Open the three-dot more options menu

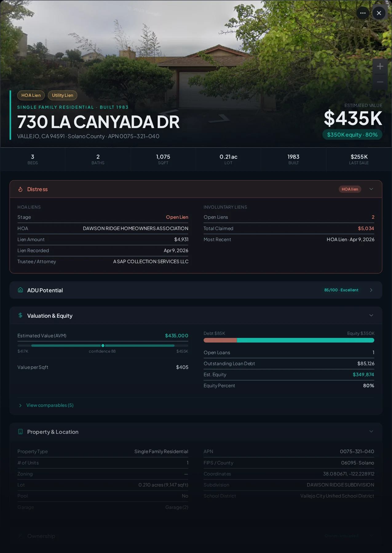pyautogui.click(x=363, y=13)
